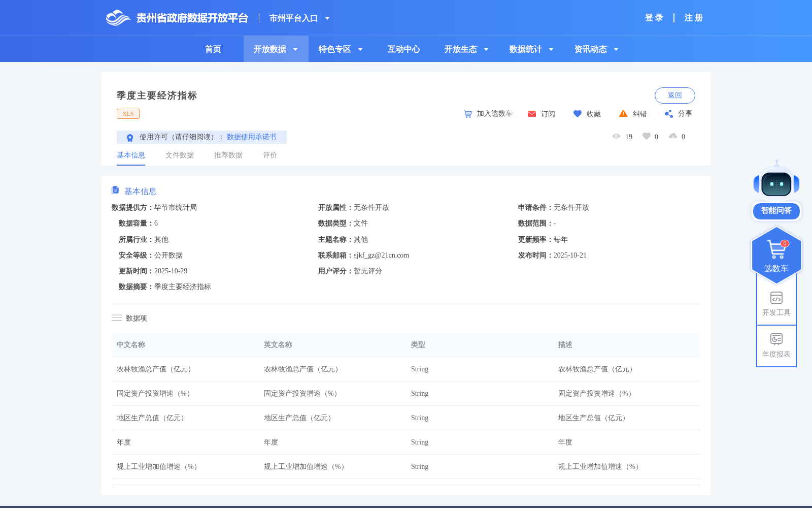
Task: Click the 基本信息 section document icon
Action: point(115,190)
